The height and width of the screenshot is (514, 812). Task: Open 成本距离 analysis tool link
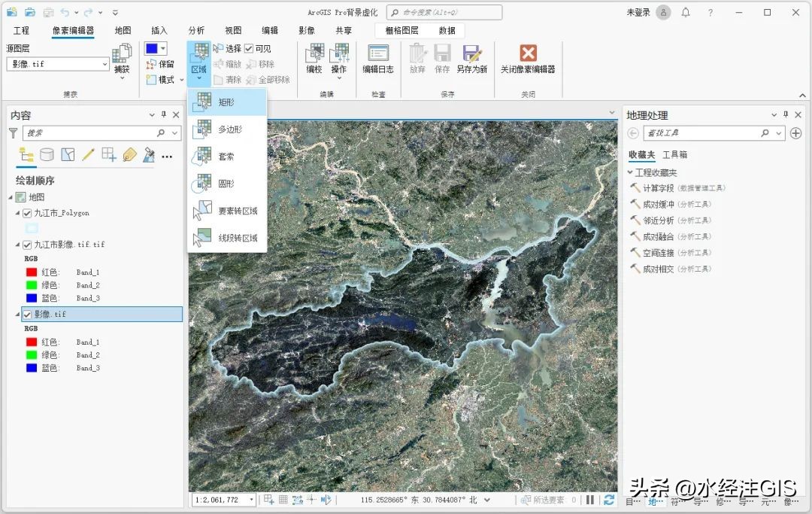pyautogui.click(x=669, y=204)
